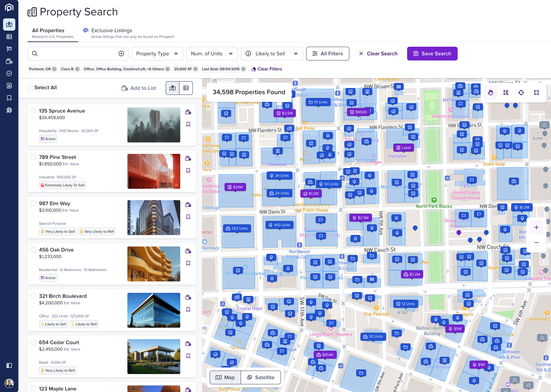Open the checkmark tasks sidebar icon
The height and width of the screenshot is (392, 551).
[9, 73]
